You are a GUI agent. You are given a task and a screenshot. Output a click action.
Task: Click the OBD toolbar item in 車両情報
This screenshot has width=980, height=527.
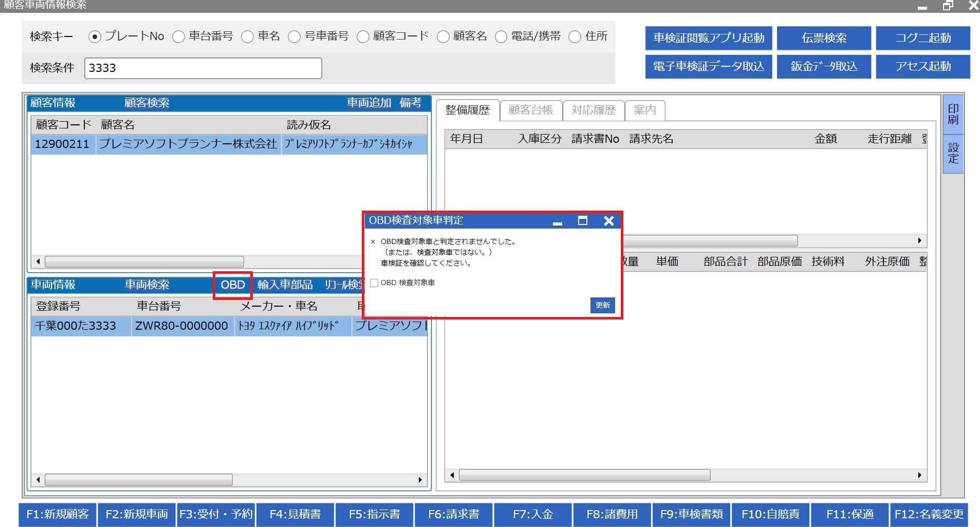(x=233, y=285)
